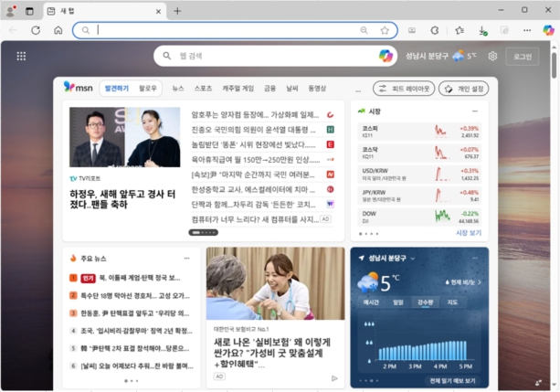Open article 육아휴직급여 월 150만→250만원 인상
This screenshot has height=392, width=560.
[x=256, y=159]
